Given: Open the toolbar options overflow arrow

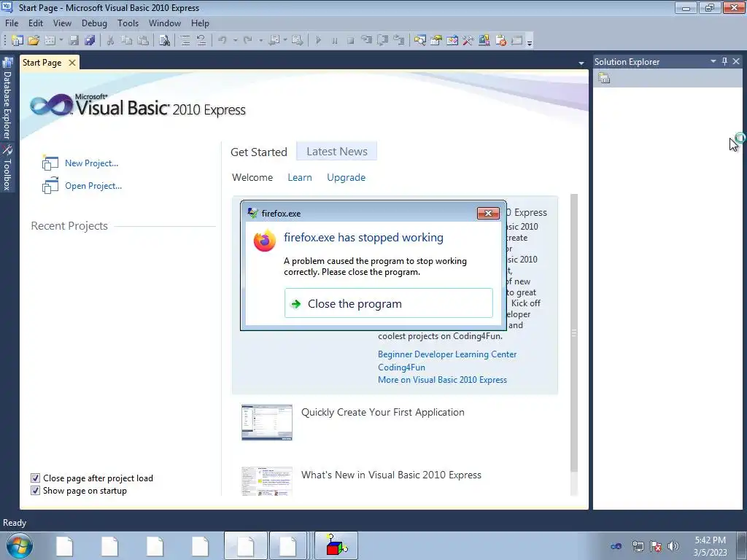Looking at the screenshot, I should click(530, 43).
